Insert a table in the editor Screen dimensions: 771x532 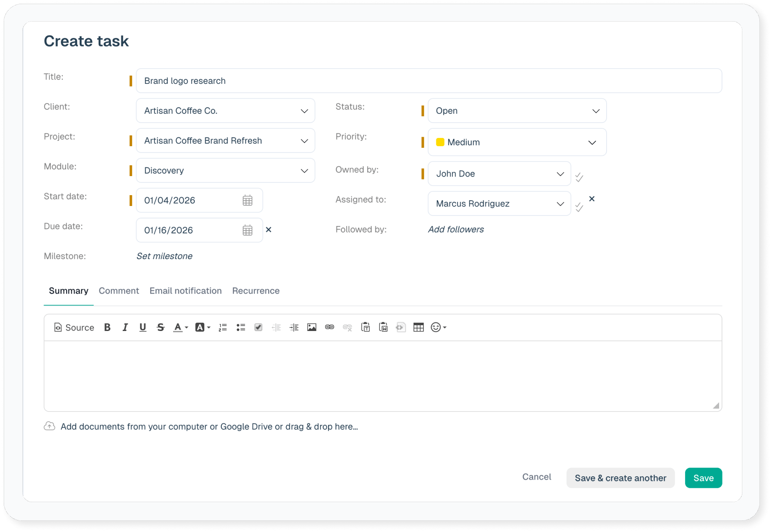[419, 327]
